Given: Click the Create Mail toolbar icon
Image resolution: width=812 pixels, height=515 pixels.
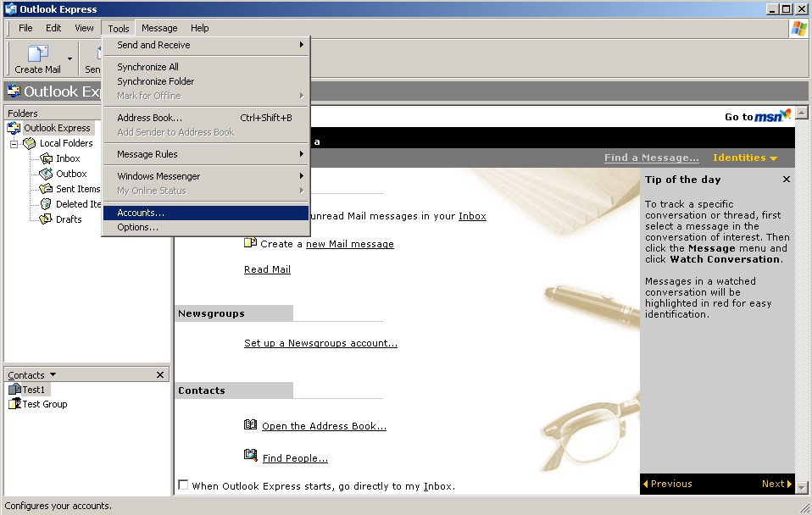Looking at the screenshot, I should click(x=37, y=54).
